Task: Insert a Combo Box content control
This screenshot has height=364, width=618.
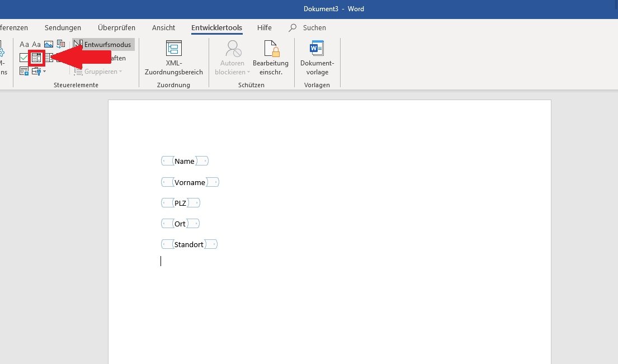Action: click(x=36, y=58)
